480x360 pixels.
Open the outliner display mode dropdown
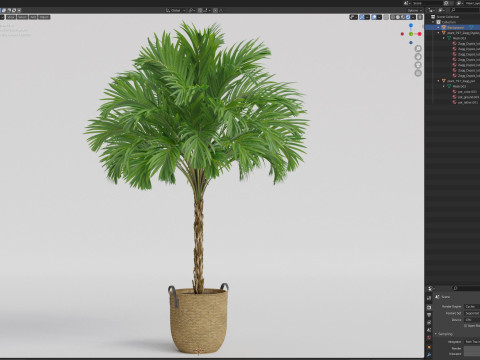431,10
